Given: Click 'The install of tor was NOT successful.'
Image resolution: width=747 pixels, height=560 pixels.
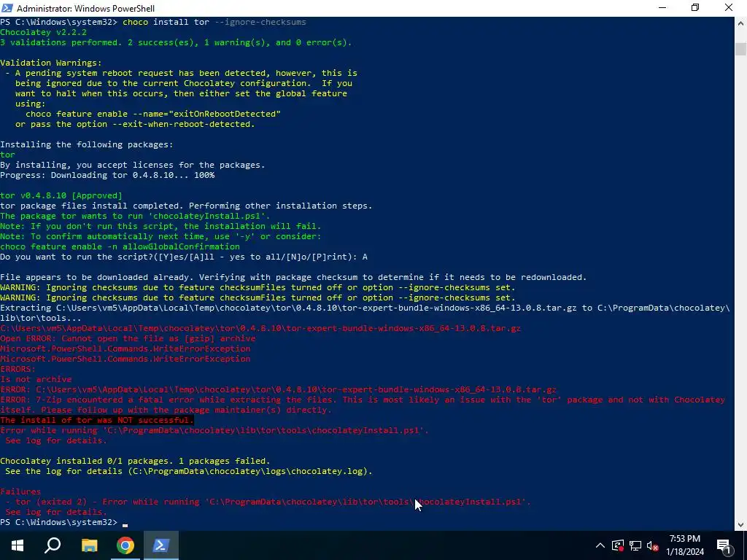Looking at the screenshot, I should coord(97,420).
